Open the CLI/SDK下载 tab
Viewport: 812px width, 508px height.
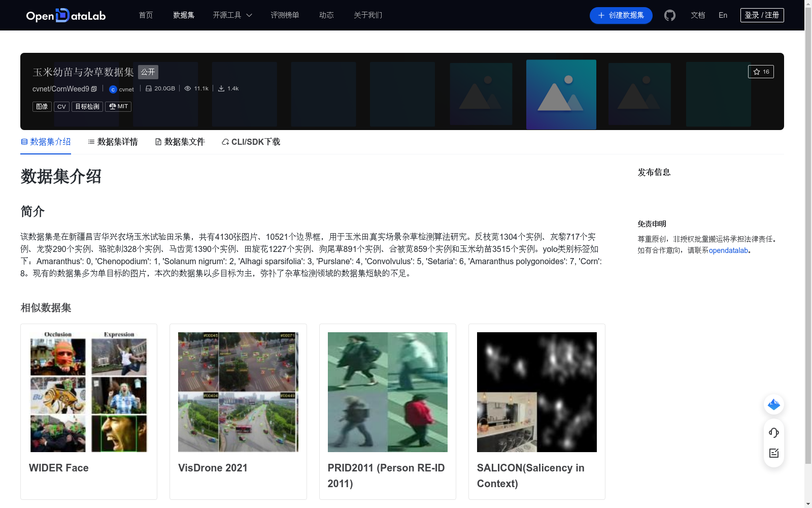[250, 142]
